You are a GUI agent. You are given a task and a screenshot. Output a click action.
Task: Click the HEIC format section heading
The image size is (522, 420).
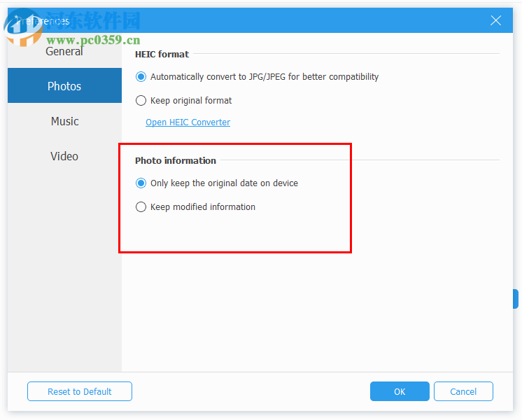click(x=162, y=54)
